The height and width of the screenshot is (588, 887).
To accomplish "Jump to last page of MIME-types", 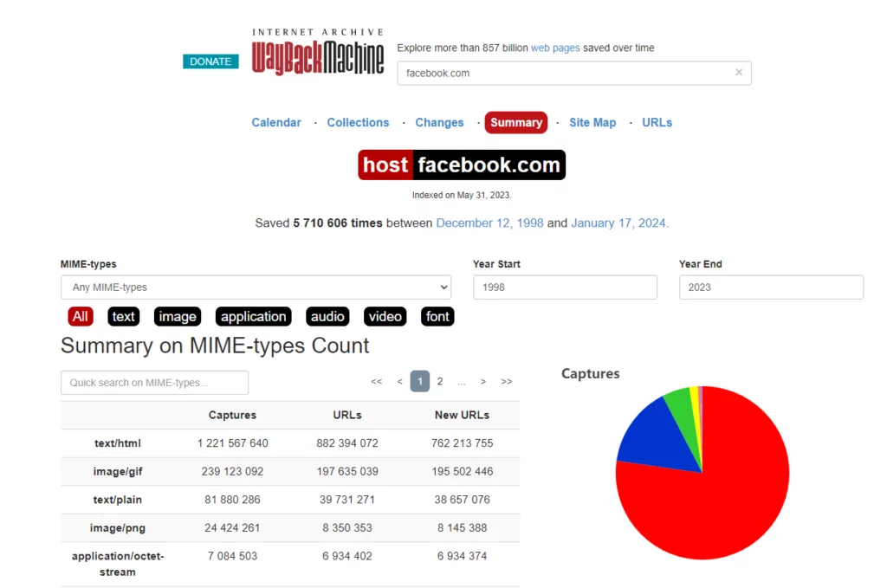I will pos(507,382).
